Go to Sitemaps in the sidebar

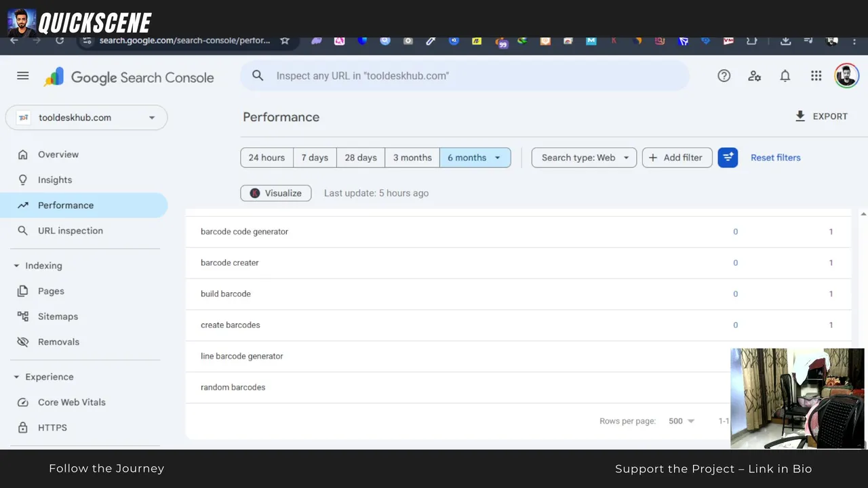click(x=58, y=317)
